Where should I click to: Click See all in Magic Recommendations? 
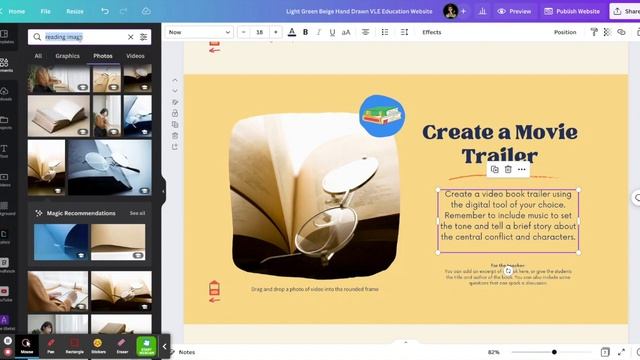(137, 213)
